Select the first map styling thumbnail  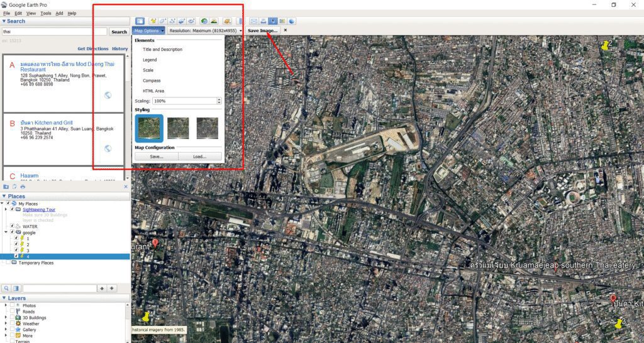(x=149, y=128)
